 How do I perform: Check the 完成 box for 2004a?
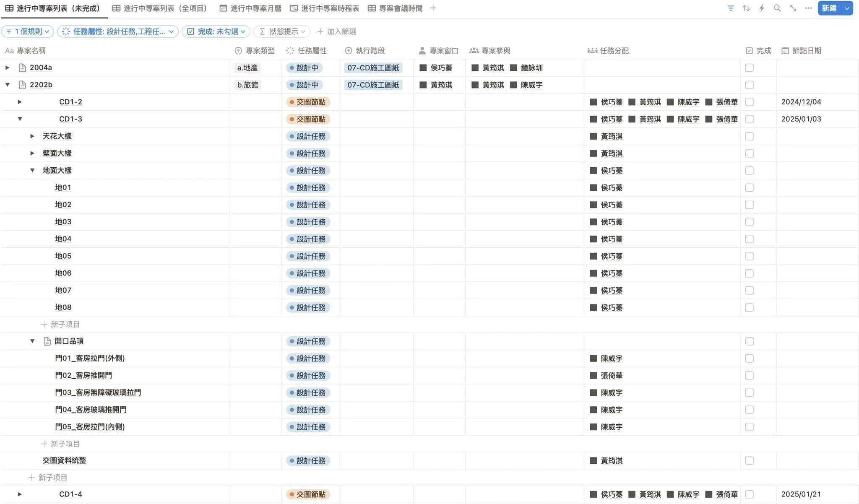pos(750,68)
